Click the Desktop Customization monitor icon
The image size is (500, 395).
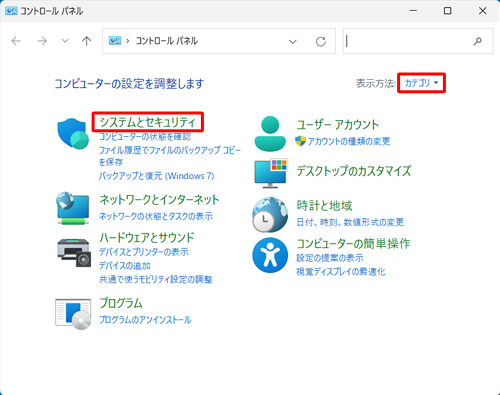[x=271, y=173]
